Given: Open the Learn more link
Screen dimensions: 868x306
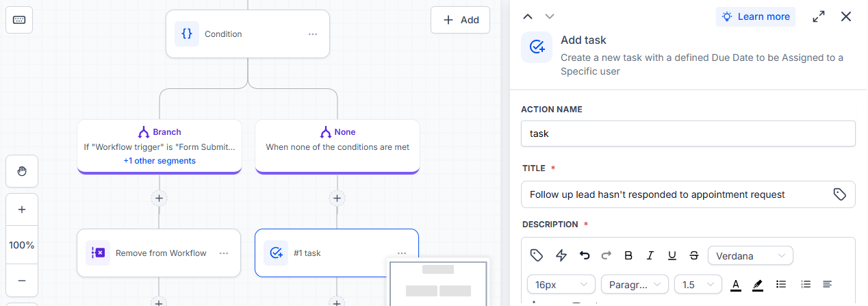Looking at the screenshot, I should click(756, 16).
